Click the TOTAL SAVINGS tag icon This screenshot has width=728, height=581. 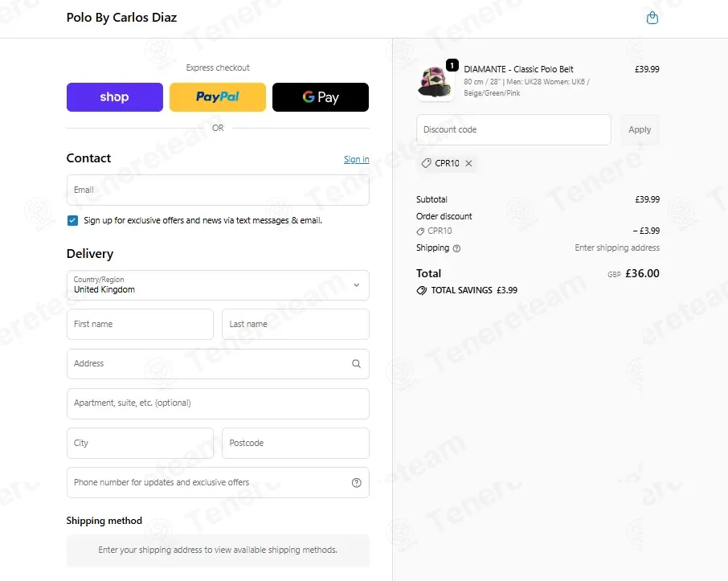[422, 291]
